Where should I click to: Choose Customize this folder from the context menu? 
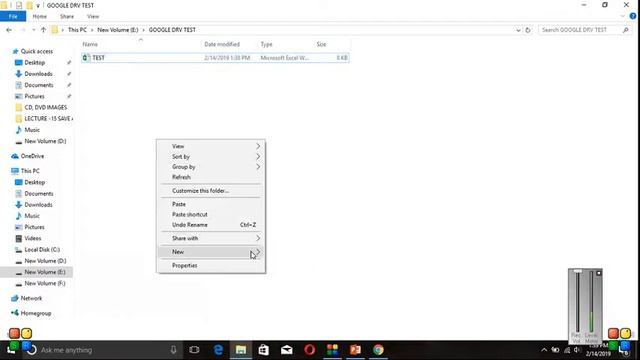(211, 191)
